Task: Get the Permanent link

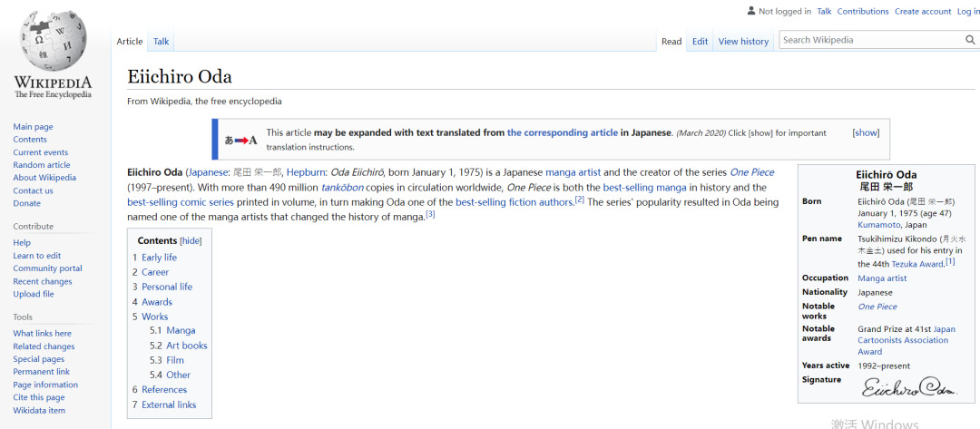Action: point(41,372)
